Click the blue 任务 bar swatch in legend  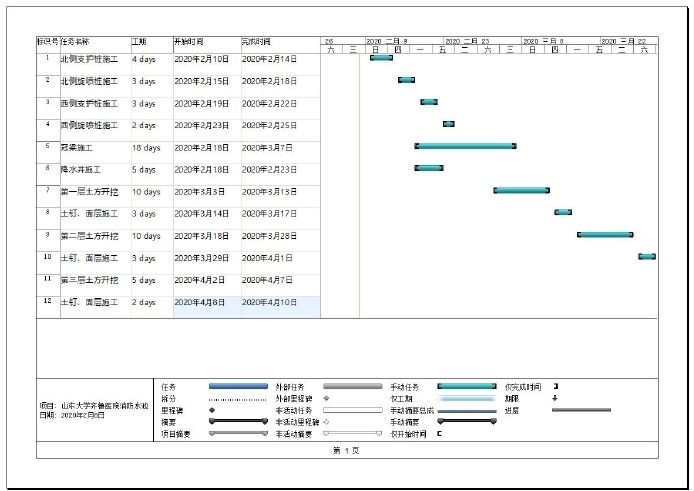pos(238,386)
